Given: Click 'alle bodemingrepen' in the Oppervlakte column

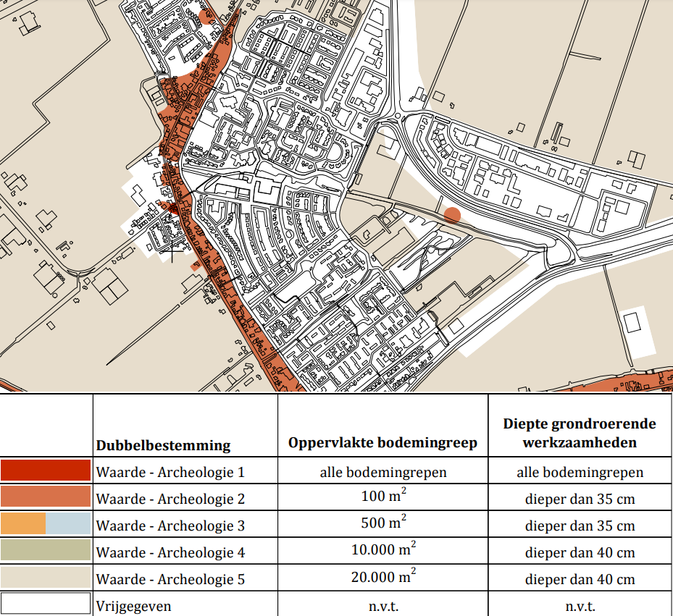Looking at the screenshot, I should (383, 472).
